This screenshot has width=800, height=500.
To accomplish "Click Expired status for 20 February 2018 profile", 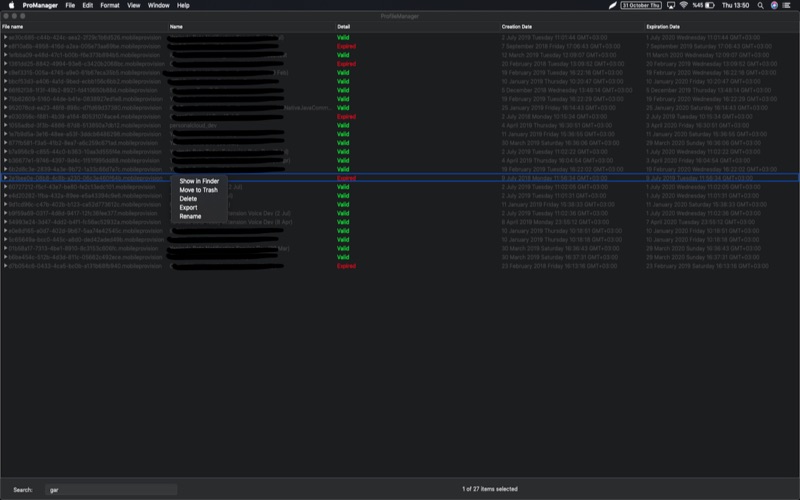I will 346,64.
